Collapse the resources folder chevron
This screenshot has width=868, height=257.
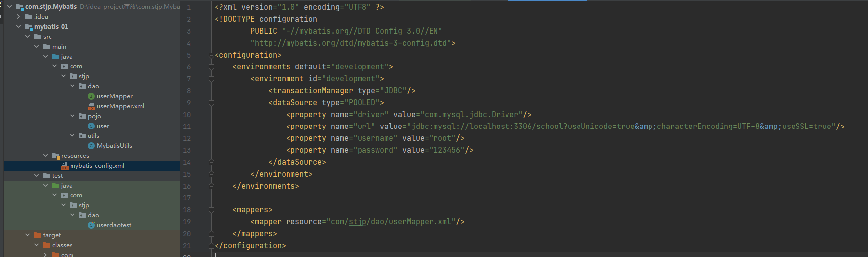pyautogui.click(x=45, y=156)
